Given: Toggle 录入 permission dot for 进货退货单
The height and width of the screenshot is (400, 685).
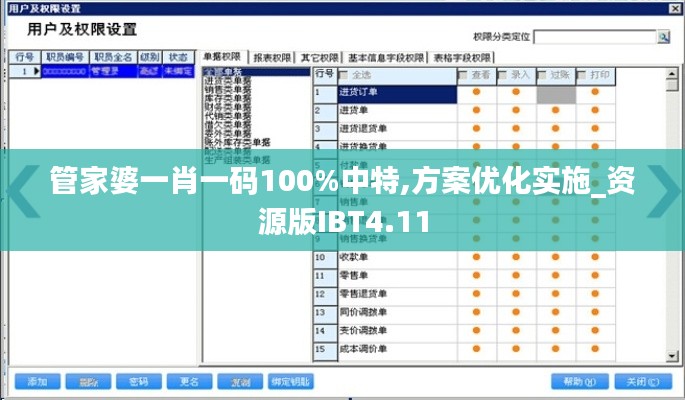Looking at the screenshot, I should click(516, 128).
